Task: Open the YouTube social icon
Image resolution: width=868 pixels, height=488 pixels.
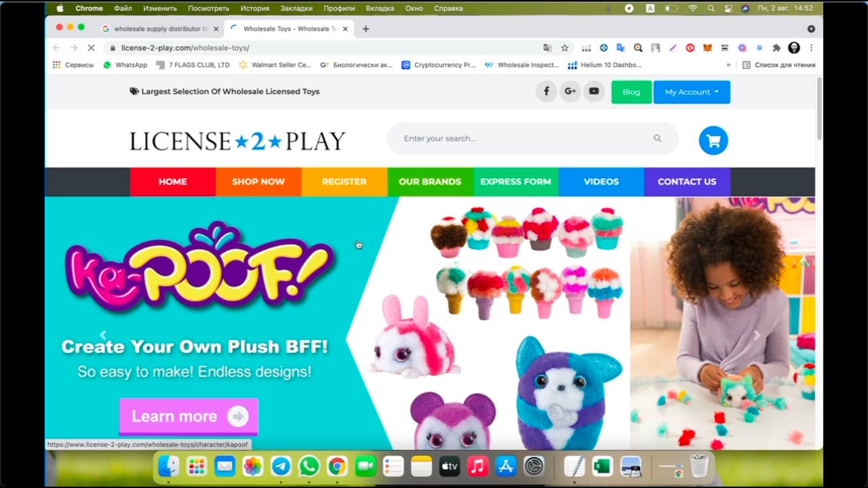Action: 594,91
